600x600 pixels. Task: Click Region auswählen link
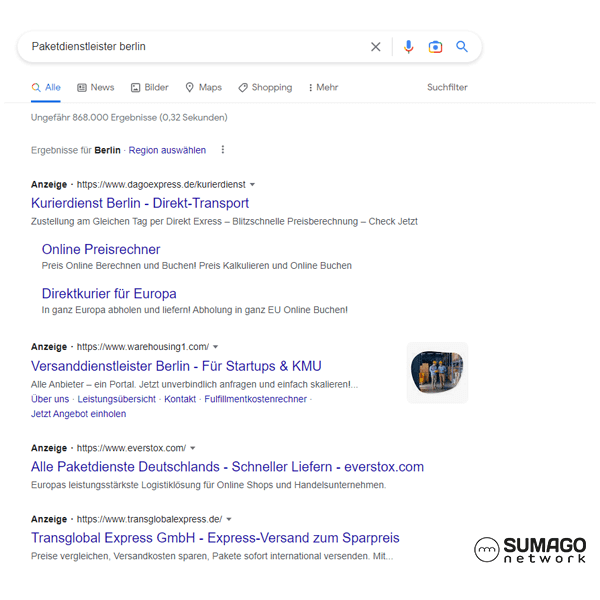[167, 150]
